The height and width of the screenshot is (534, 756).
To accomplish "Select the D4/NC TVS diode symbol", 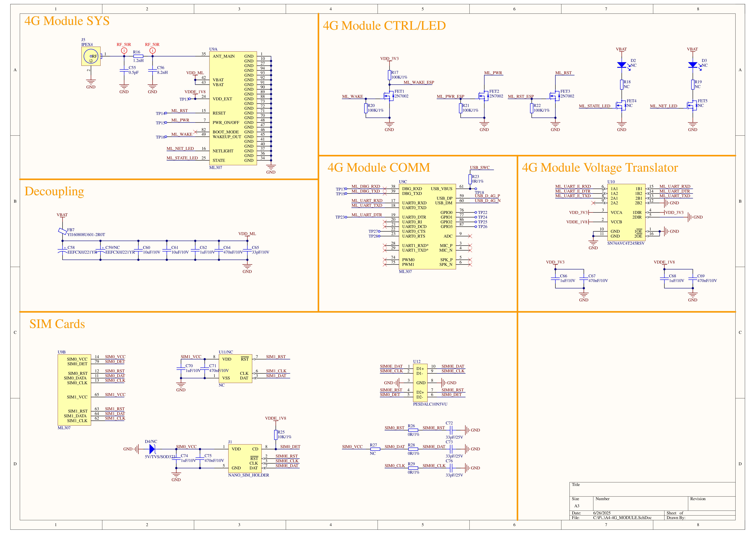I will tap(152, 449).
